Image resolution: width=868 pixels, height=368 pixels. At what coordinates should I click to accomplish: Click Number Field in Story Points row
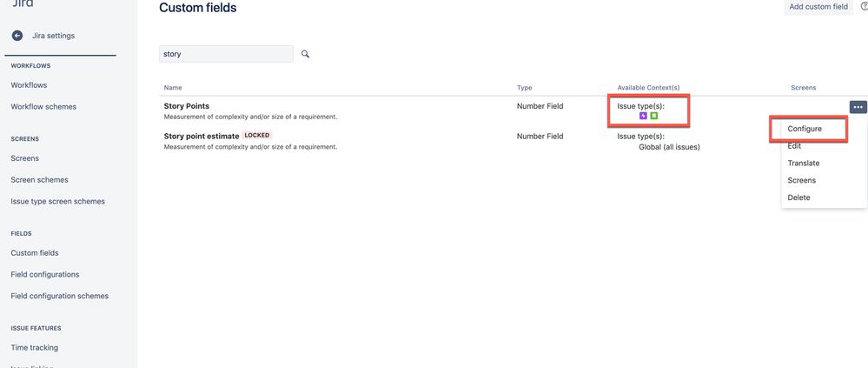click(540, 106)
